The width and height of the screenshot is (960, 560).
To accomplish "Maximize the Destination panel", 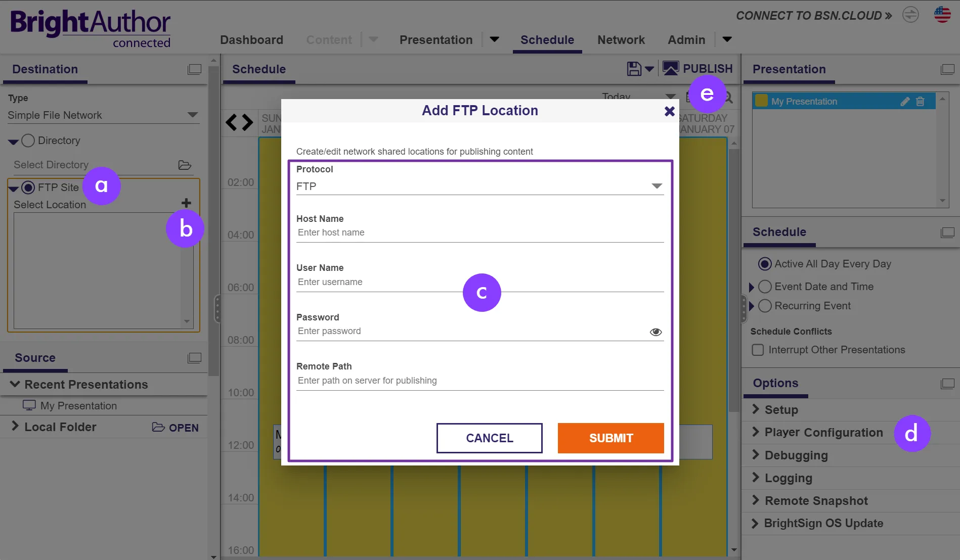I will 195,69.
